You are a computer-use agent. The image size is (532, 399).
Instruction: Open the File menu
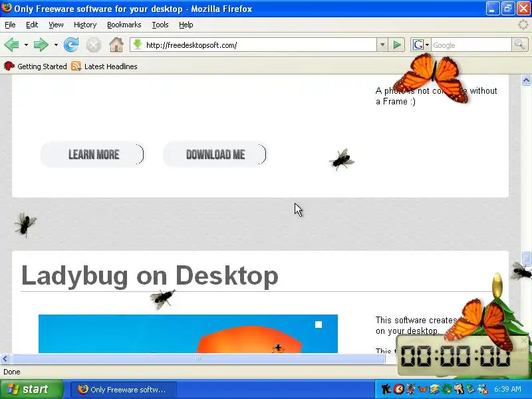point(10,25)
